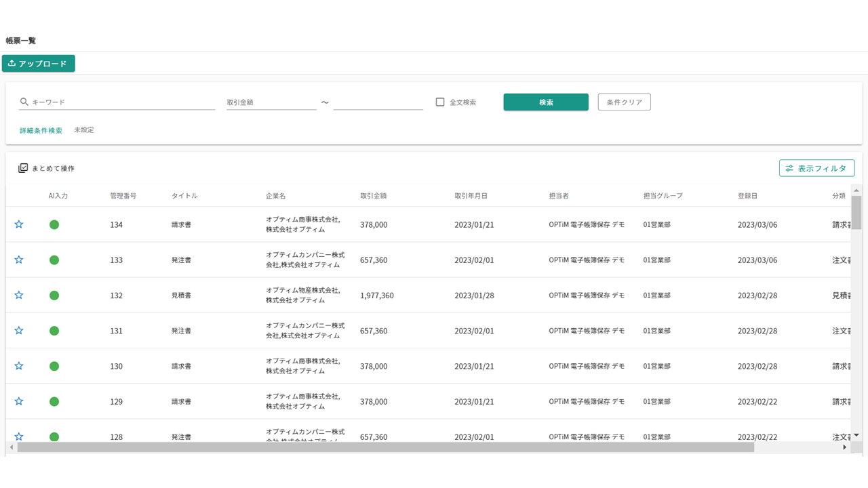Click green AI status dot for row 129

54,401
